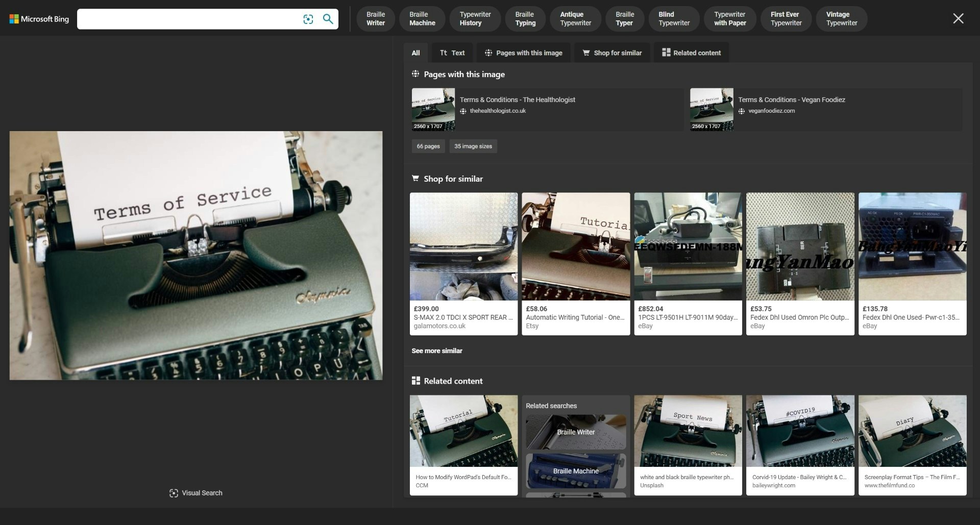980x525 pixels.
Task: Open Terms & Conditions - The Healthologist link
Action: pos(517,100)
